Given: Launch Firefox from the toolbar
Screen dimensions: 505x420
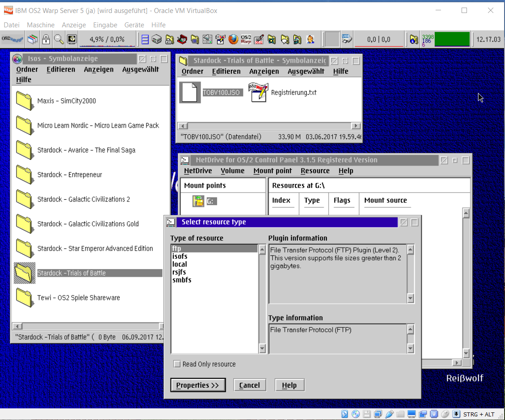Looking at the screenshot, I should point(233,39).
